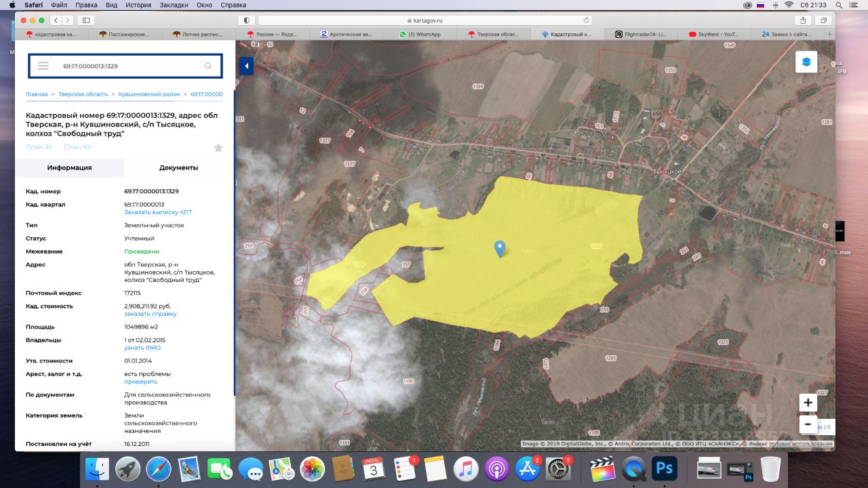Zoom in on the map
Image resolution: width=868 pixels, height=488 pixels.
(808, 403)
